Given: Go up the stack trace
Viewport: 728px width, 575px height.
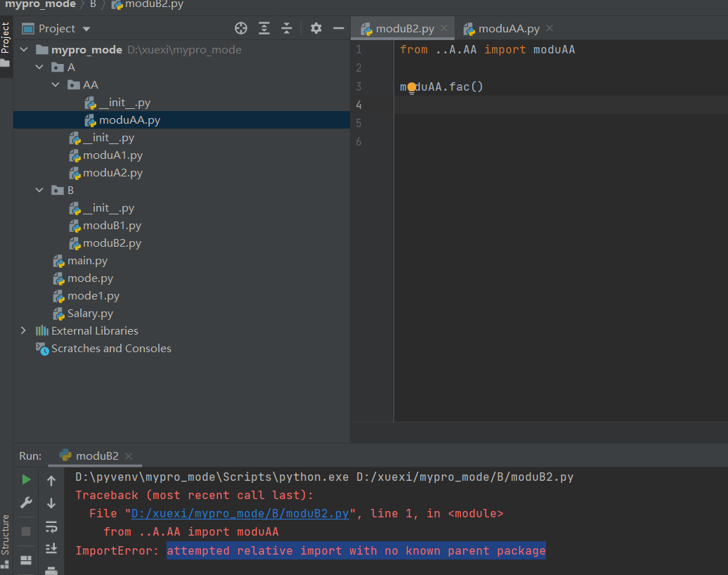Looking at the screenshot, I should click(x=51, y=481).
